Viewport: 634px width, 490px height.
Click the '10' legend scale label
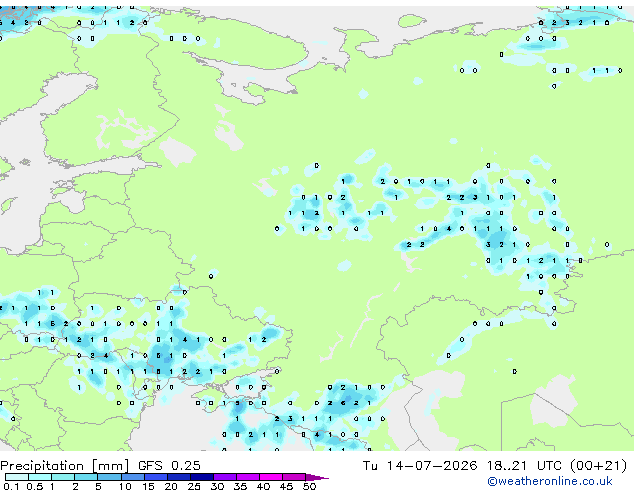tap(125, 486)
